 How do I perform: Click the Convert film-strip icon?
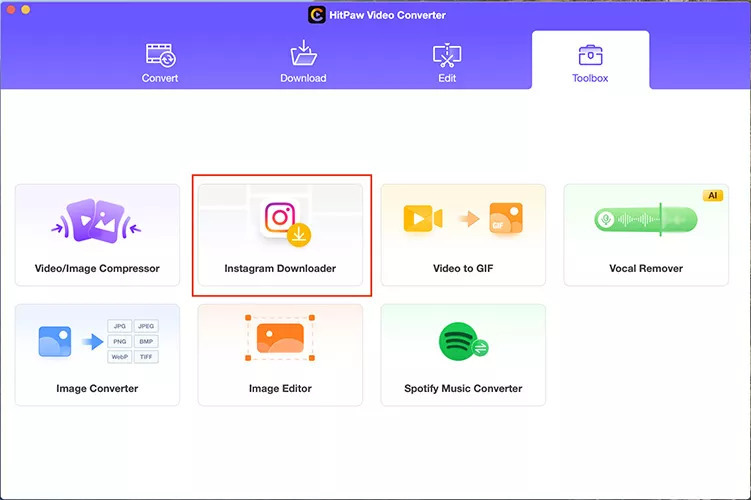click(160, 55)
